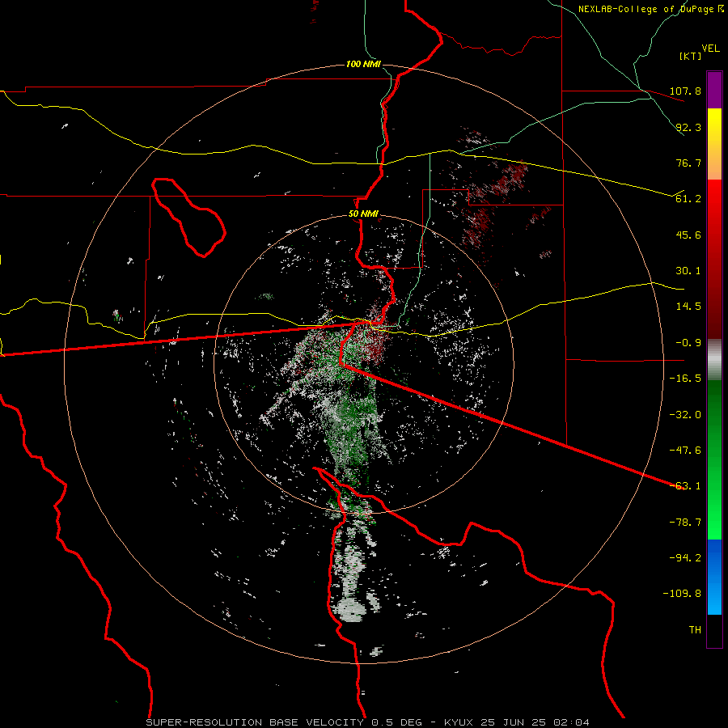Click the -63.1 scale value
Viewport: 728px width, 728px height.
coord(685,486)
